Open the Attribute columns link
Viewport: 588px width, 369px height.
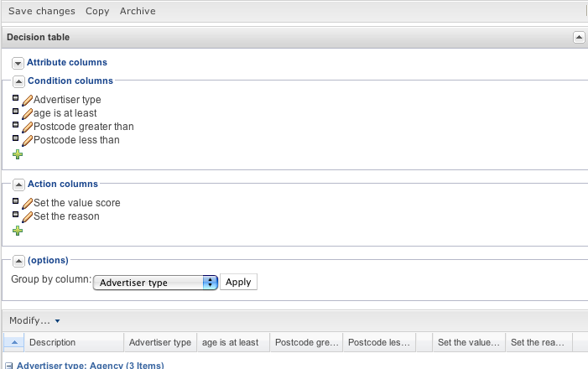67,62
